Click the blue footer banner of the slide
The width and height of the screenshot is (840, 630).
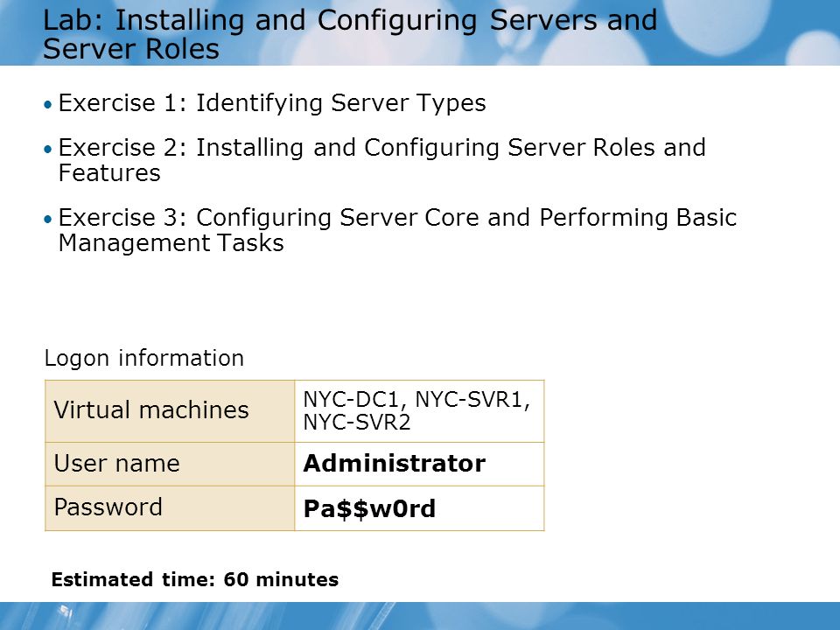coord(420,615)
